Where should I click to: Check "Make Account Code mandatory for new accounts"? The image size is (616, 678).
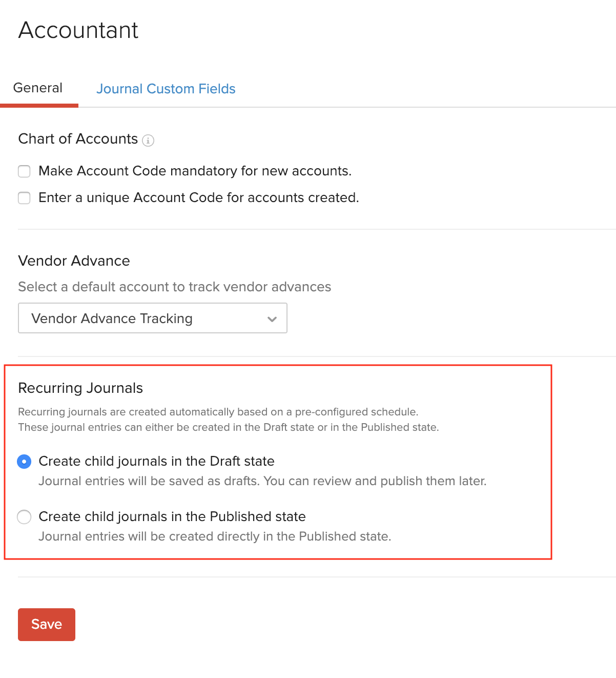coord(24,171)
